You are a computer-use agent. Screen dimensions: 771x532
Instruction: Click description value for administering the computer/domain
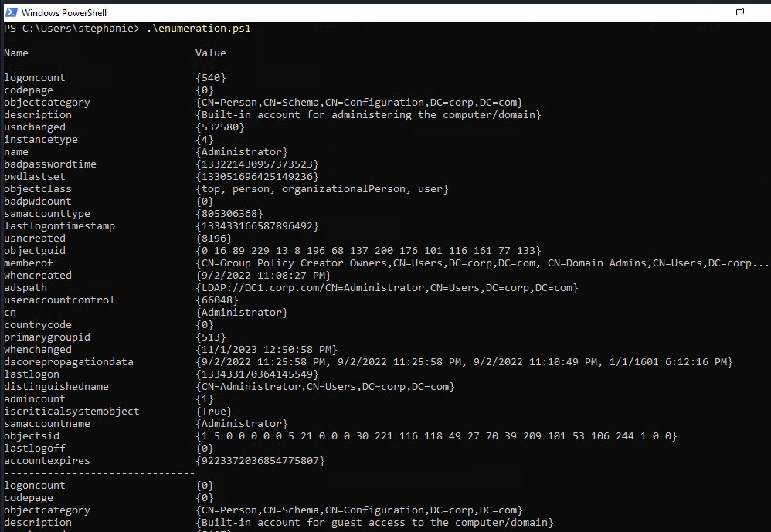[369, 115]
